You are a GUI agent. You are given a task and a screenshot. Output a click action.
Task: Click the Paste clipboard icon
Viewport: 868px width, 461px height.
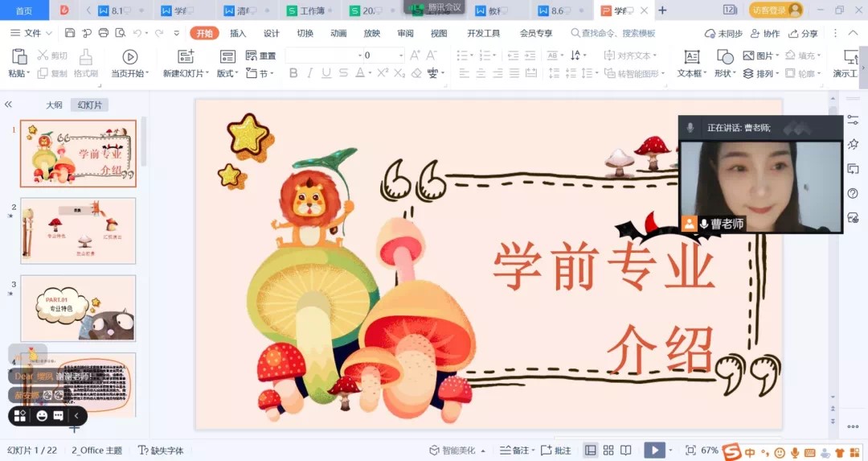(x=18, y=57)
